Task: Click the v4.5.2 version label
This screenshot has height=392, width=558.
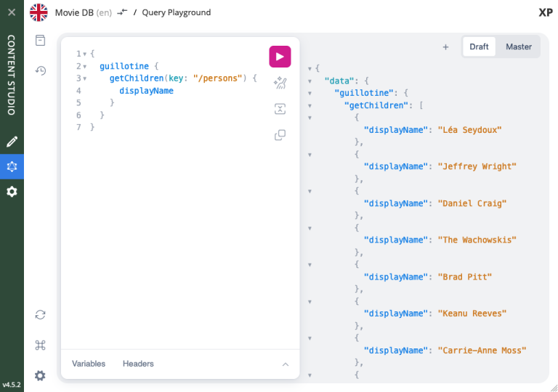Action: [x=12, y=385]
